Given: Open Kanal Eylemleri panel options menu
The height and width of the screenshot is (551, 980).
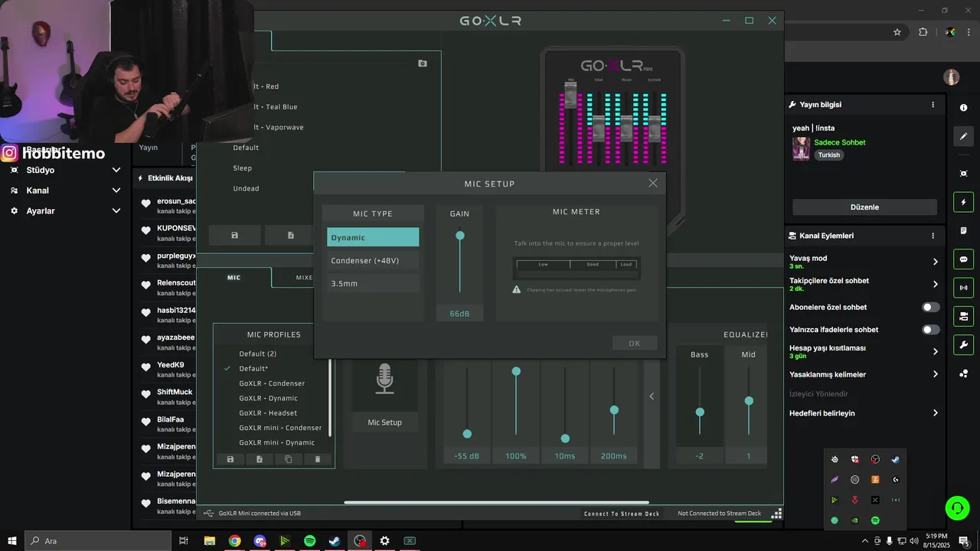Looking at the screenshot, I should [x=933, y=236].
